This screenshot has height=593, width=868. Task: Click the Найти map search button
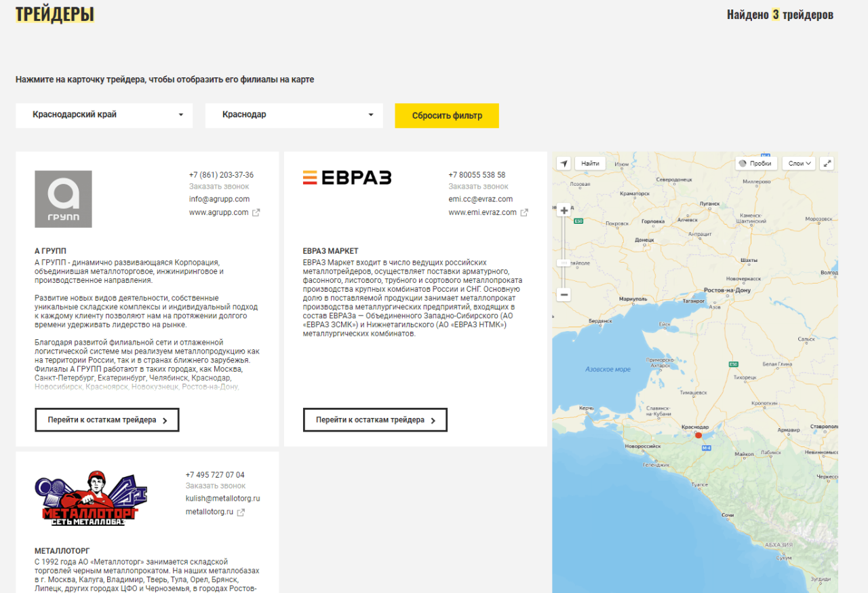(x=590, y=164)
